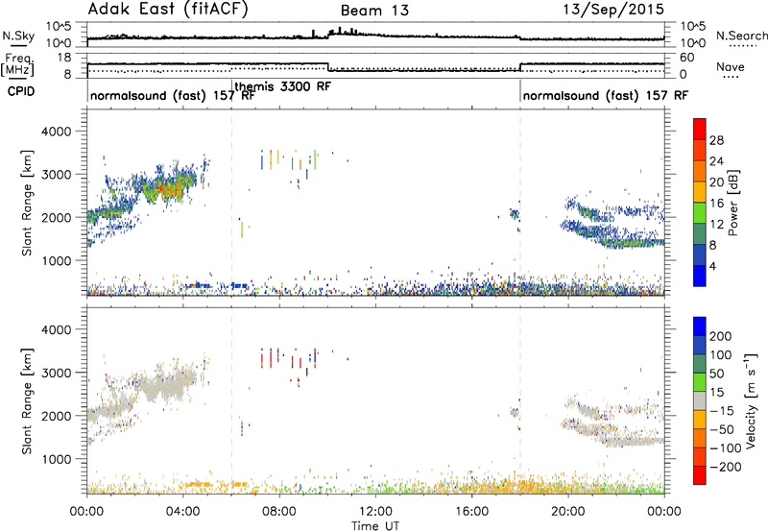Screen dimensions: 768x532
Task: Click the "24" tick on the Power colorbar
Action: 716,161
